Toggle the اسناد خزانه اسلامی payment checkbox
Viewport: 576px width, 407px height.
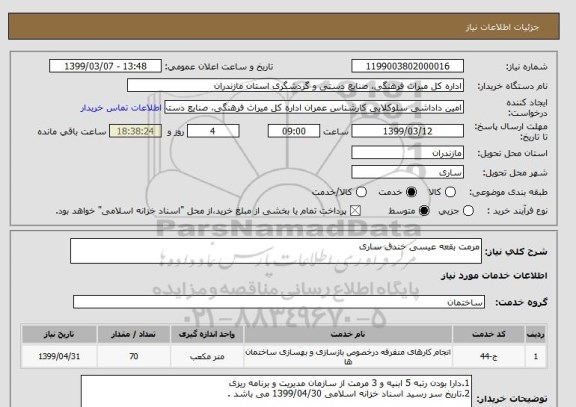(x=355, y=211)
